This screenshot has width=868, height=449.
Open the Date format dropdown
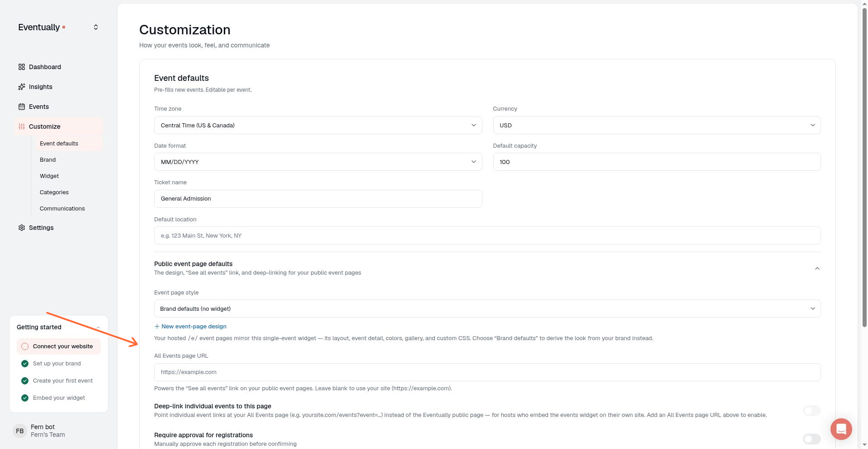tap(318, 162)
